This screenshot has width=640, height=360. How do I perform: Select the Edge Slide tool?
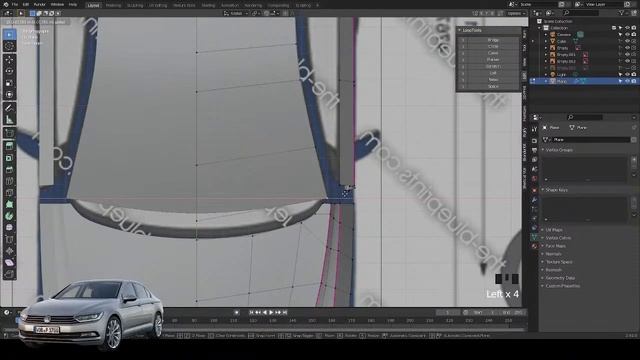(x=9, y=239)
